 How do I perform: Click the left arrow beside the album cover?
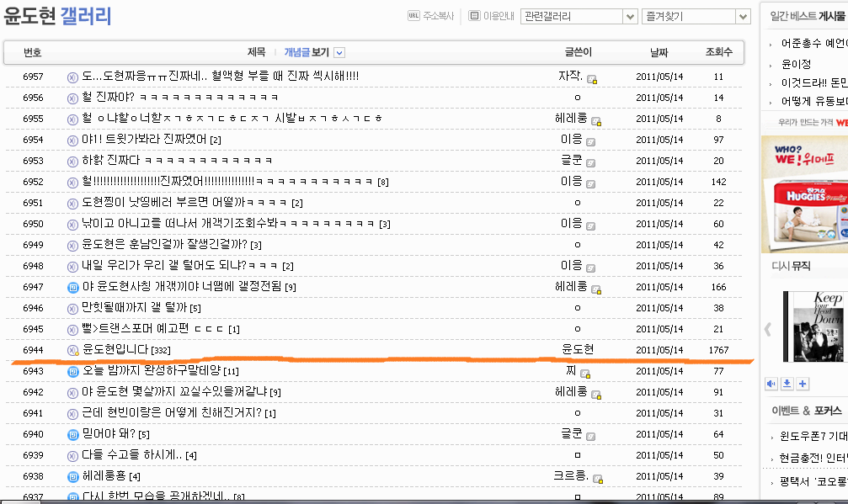[768, 329]
